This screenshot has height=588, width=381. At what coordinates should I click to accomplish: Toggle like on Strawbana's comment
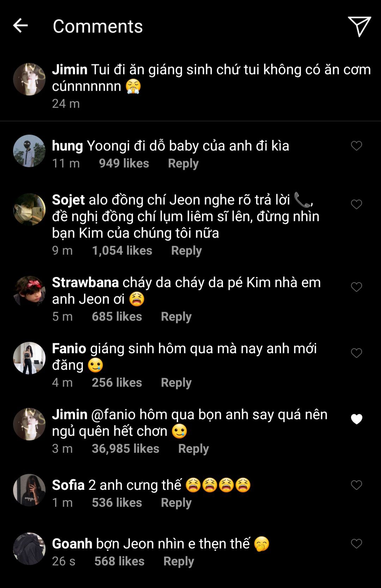[x=356, y=287]
